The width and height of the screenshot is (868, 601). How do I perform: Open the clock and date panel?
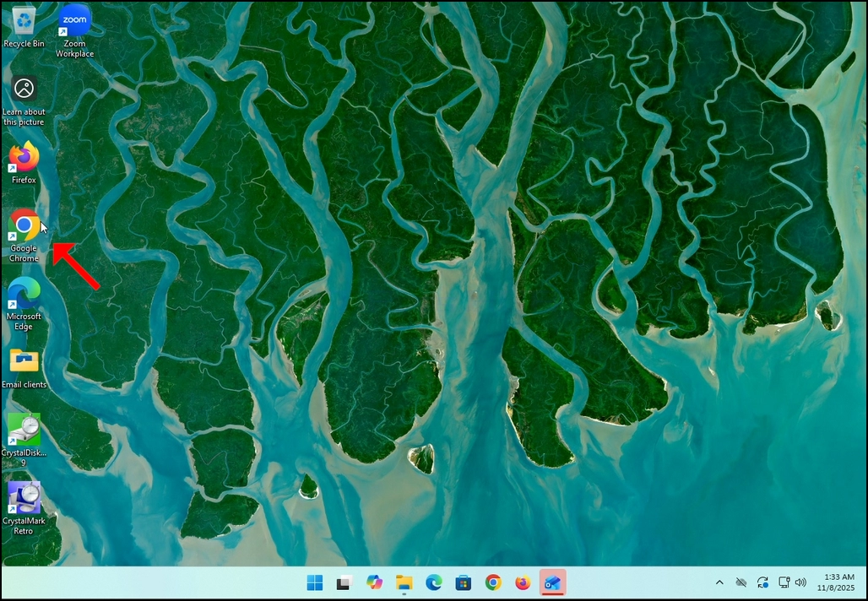836,582
